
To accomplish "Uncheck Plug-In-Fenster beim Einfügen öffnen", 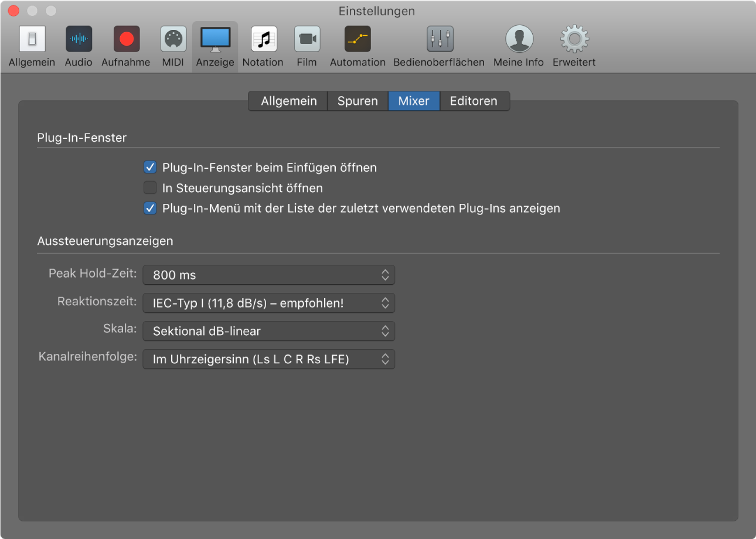I will (x=151, y=168).
